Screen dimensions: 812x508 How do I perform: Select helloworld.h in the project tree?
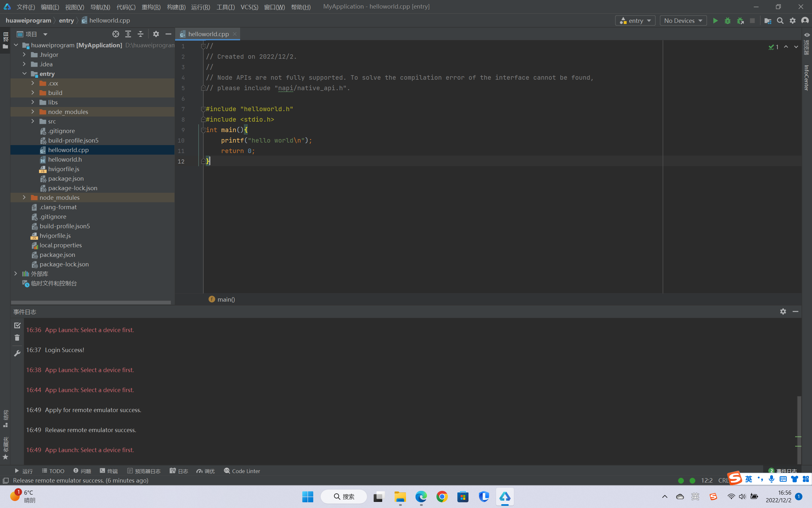tap(92, 159)
